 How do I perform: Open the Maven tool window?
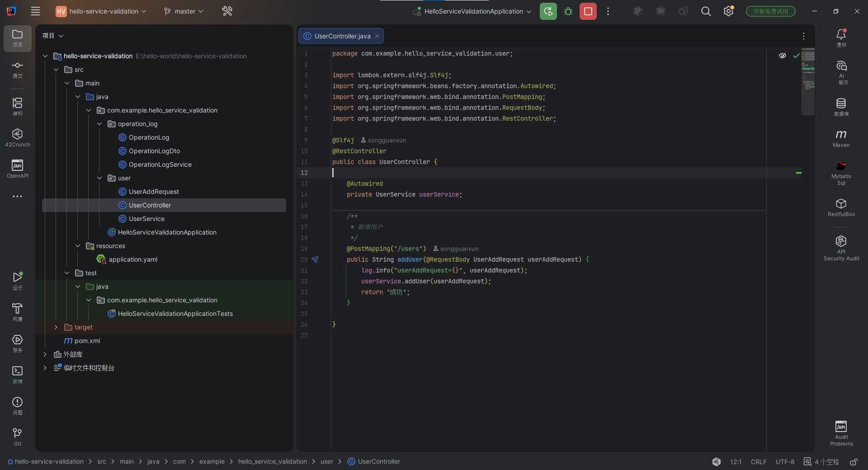tap(841, 138)
